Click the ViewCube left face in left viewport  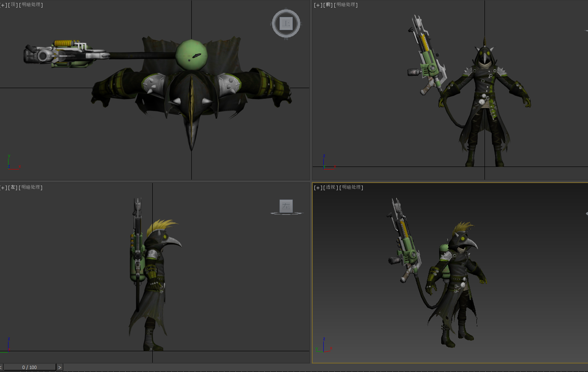(286, 206)
